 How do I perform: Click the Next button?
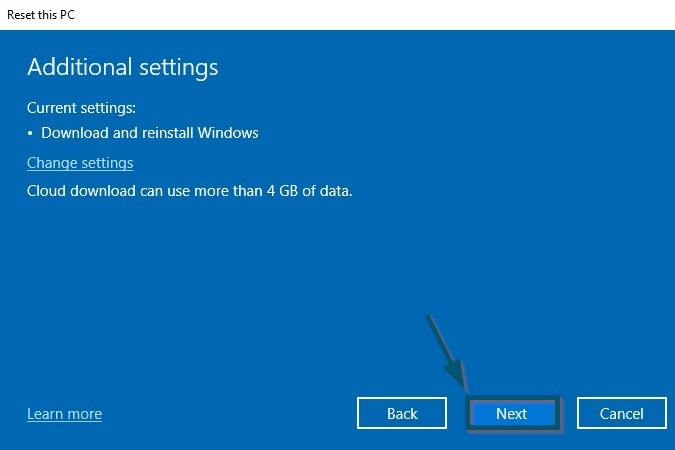[512, 413]
